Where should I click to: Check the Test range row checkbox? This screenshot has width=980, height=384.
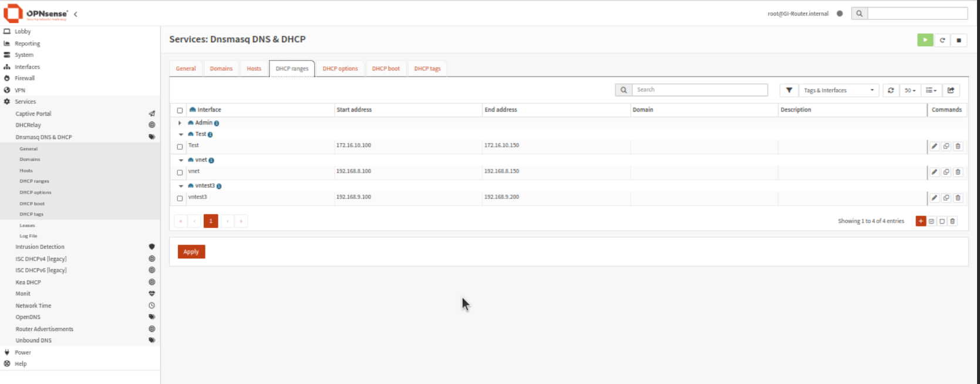pyautogui.click(x=180, y=147)
